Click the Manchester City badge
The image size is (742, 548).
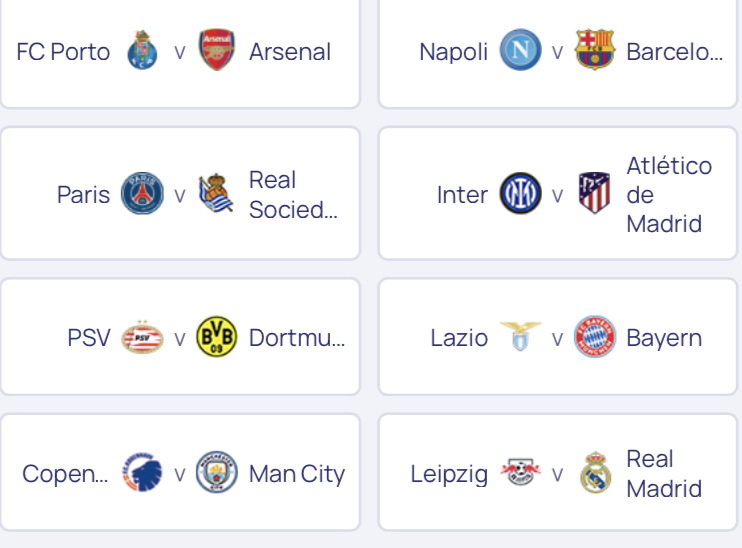point(217,472)
